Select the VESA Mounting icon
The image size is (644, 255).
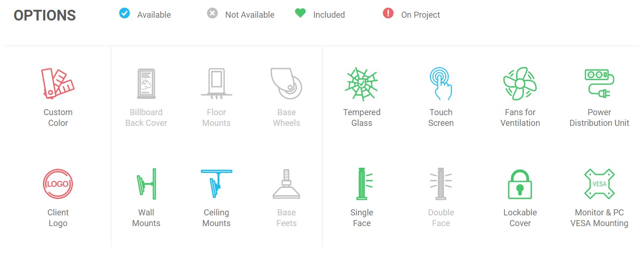pos(599,184)
